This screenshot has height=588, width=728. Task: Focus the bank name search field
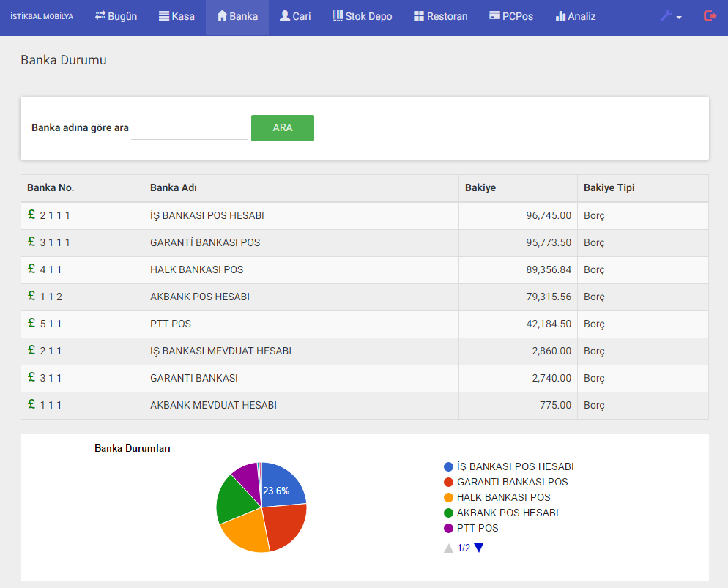(x=189, y=128)
